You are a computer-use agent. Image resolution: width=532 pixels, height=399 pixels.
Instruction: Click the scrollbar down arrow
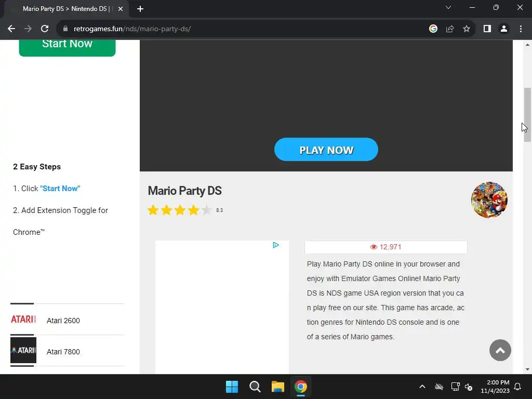[x=527, y=369]
